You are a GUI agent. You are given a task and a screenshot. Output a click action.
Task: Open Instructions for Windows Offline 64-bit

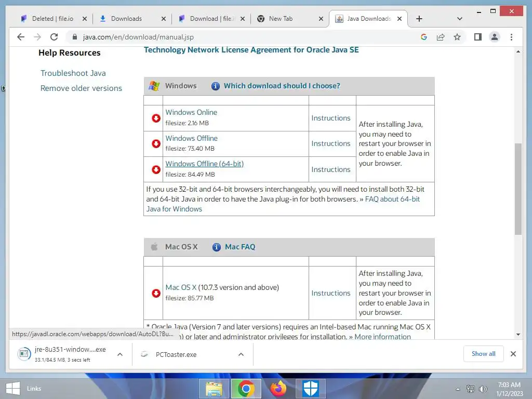tap(331, 169)
